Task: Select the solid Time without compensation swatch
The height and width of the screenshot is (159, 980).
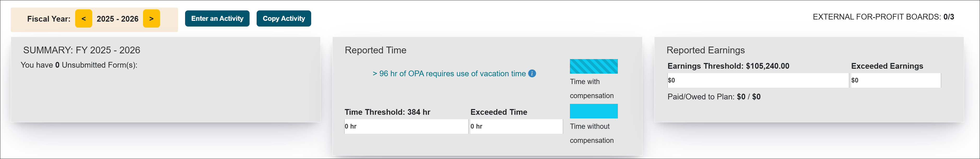Action: tap(593, 111)
